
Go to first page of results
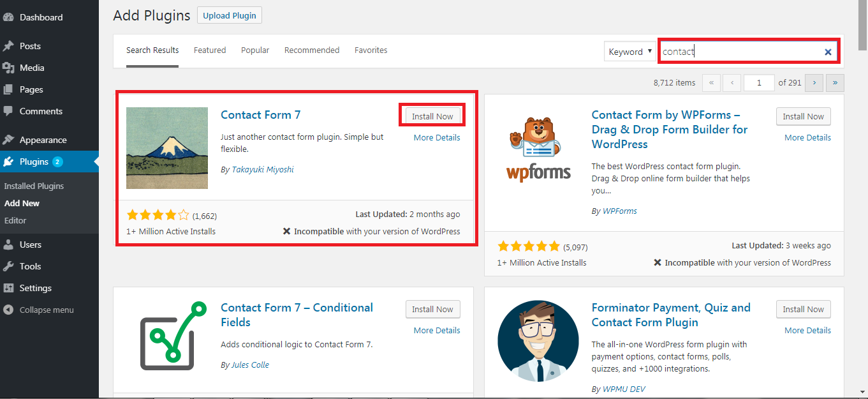coord(712,82)
